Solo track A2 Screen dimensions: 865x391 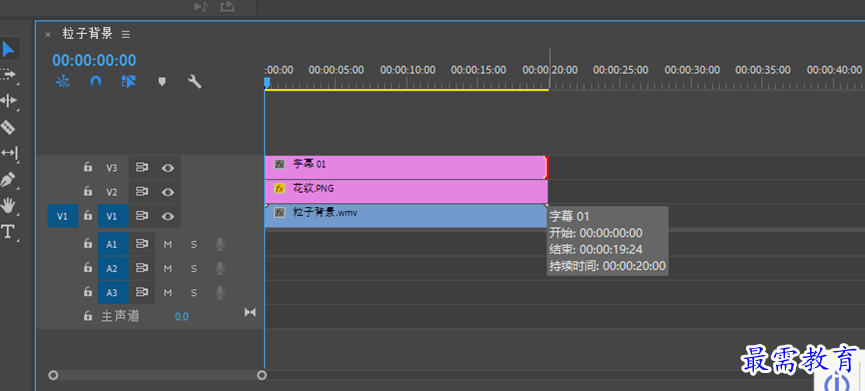click(x=194, y=269)
